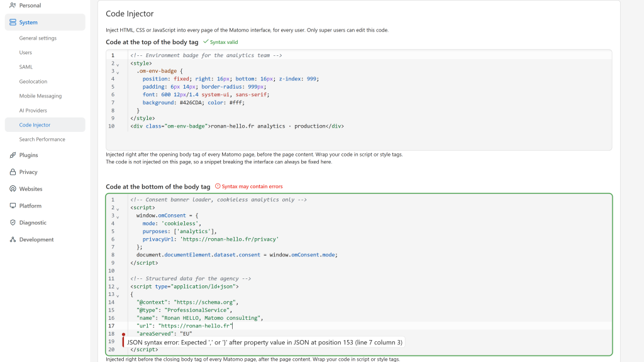
Task: Click the Platform monitor icon
Action: (13, 206)
